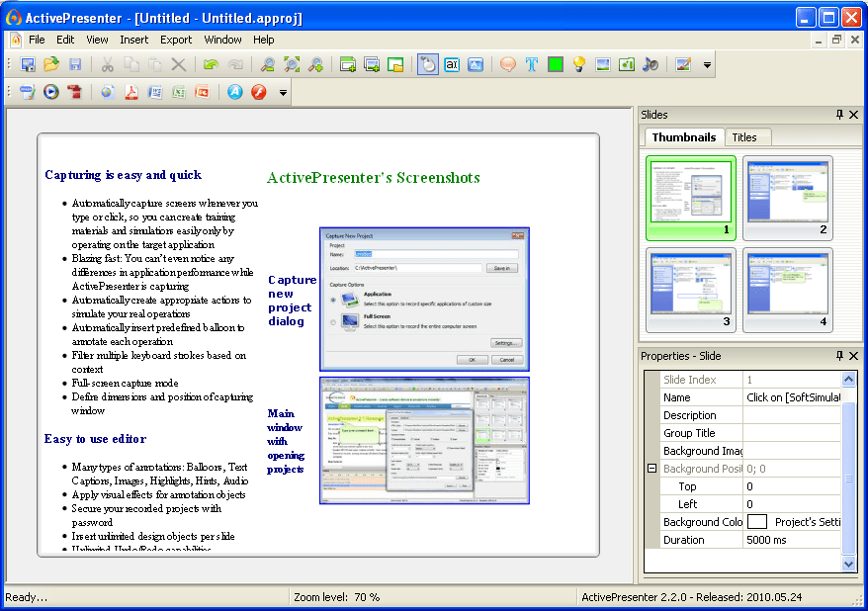
Task: Select slide thumbnail 3
Action: [x=691, y=290]
